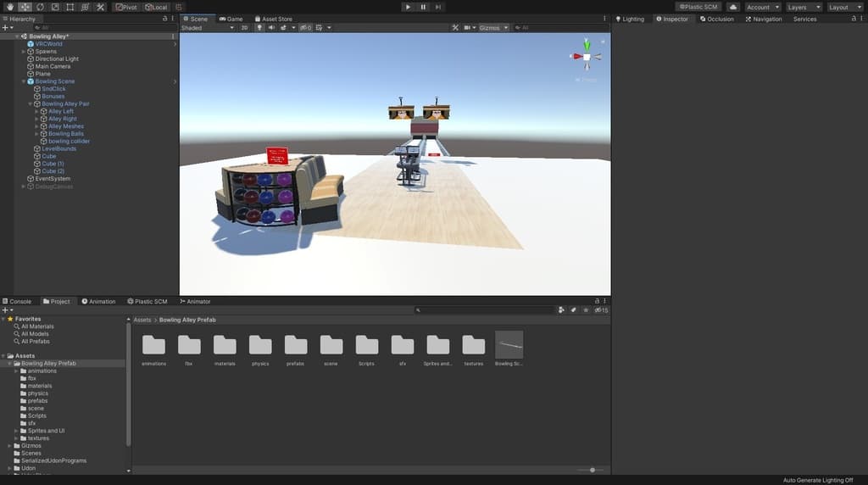Screen dimensions: 868x485
Task: Toggle 2D view mode in Scene
Action: click(244, 27)
